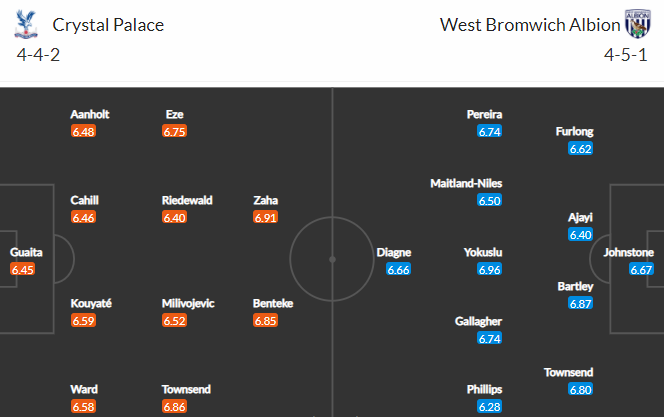Select Zaha's 6.91 rating badge
The image size is (664, 417).
[266, 217]
